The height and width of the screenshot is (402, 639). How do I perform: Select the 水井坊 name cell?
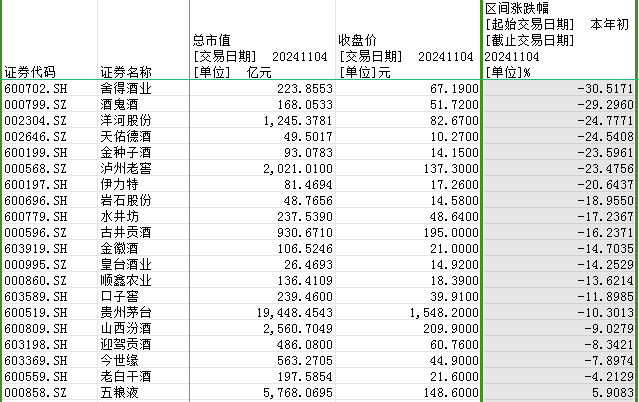(143, 216)
